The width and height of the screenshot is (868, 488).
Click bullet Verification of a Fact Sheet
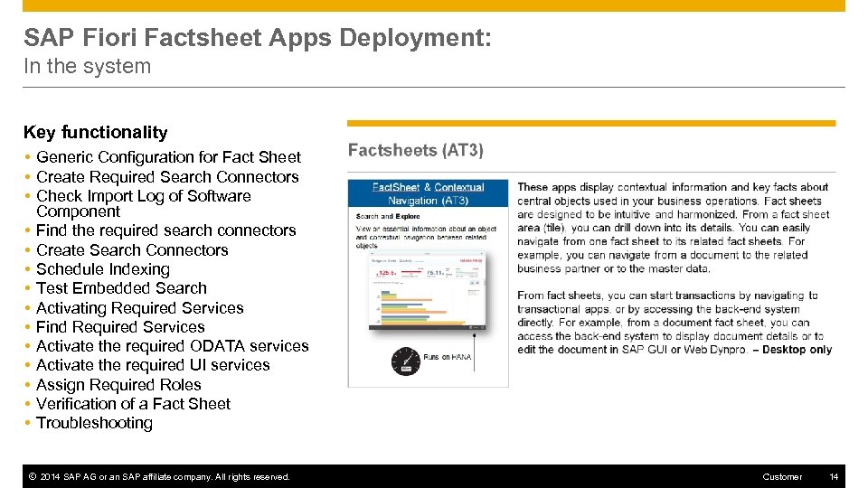pos(133,404)
